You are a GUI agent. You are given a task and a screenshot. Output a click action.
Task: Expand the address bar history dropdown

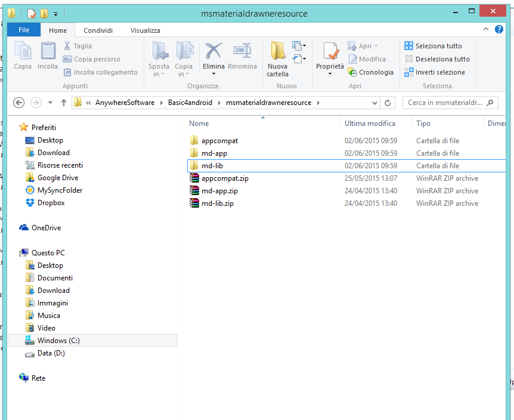point(374,103)
